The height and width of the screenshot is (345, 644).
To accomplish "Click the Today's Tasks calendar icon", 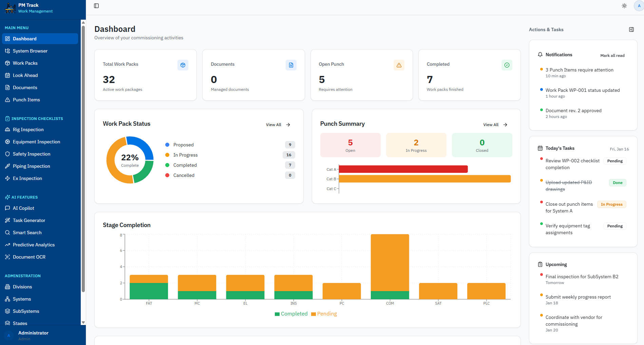I will (x=540, y=148).
